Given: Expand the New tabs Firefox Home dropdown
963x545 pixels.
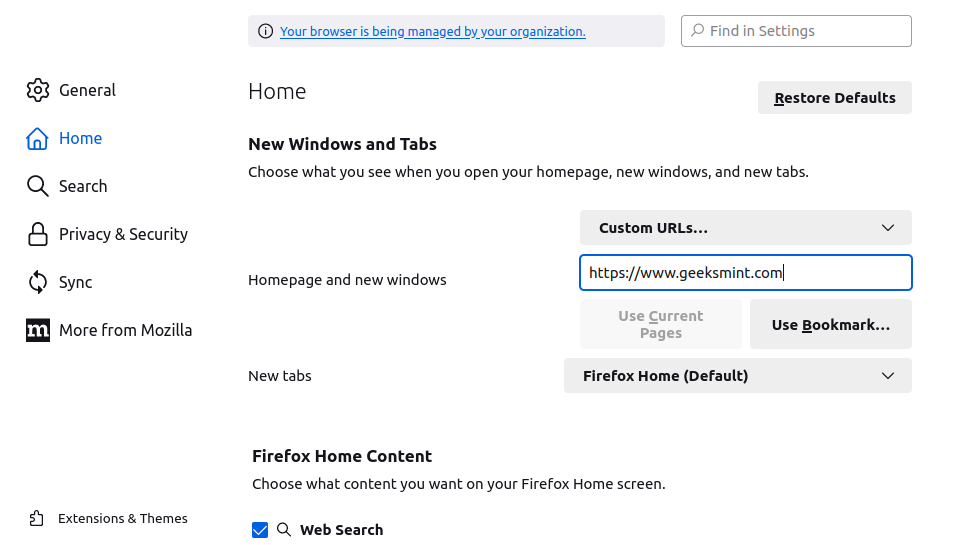Looking at the screenshot, I should click(x=737, y=376).
